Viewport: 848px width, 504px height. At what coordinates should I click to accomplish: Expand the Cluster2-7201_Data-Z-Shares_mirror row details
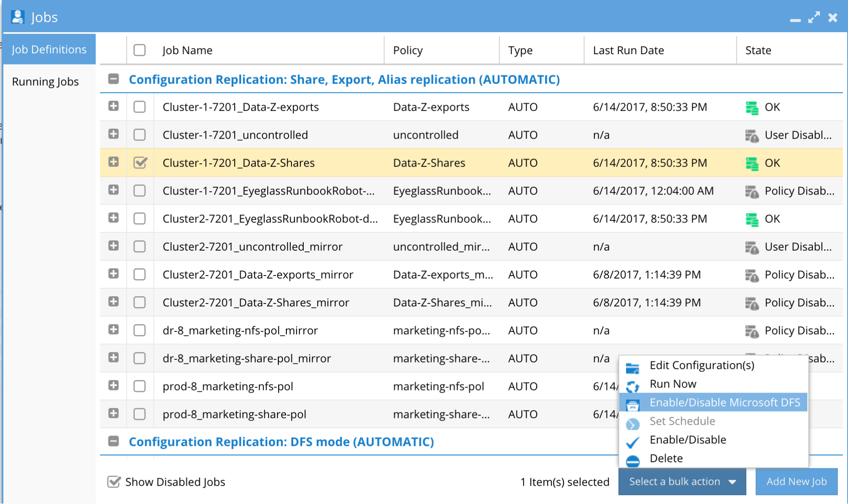[113, 301]
